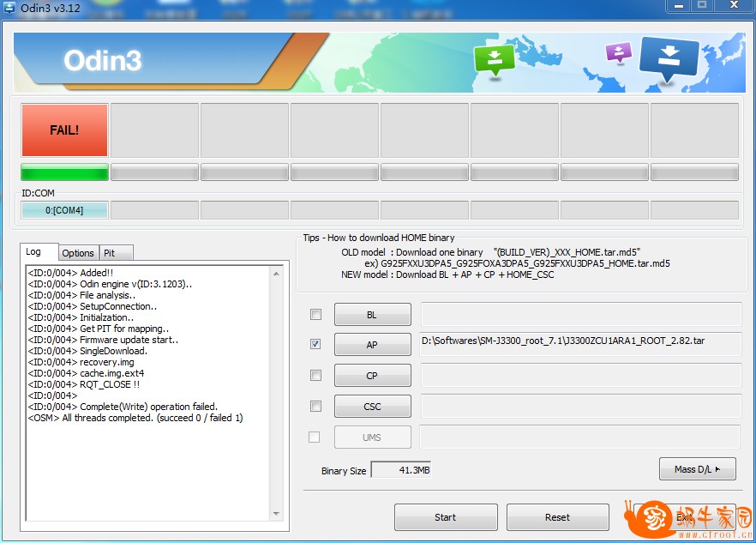Click the CSC file button
Screen dimensions: 756x543
(x=373, y=407)
